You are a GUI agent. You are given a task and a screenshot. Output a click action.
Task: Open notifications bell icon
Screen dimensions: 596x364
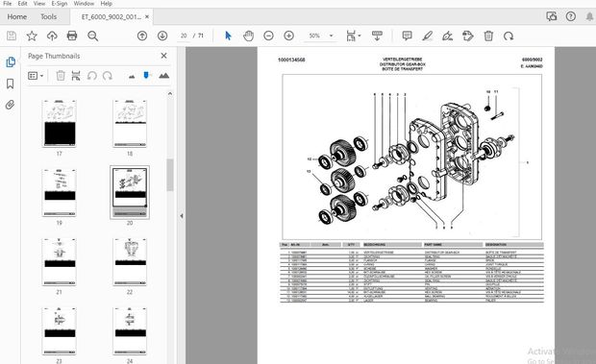pyautogui.click(x=589, y=16)
